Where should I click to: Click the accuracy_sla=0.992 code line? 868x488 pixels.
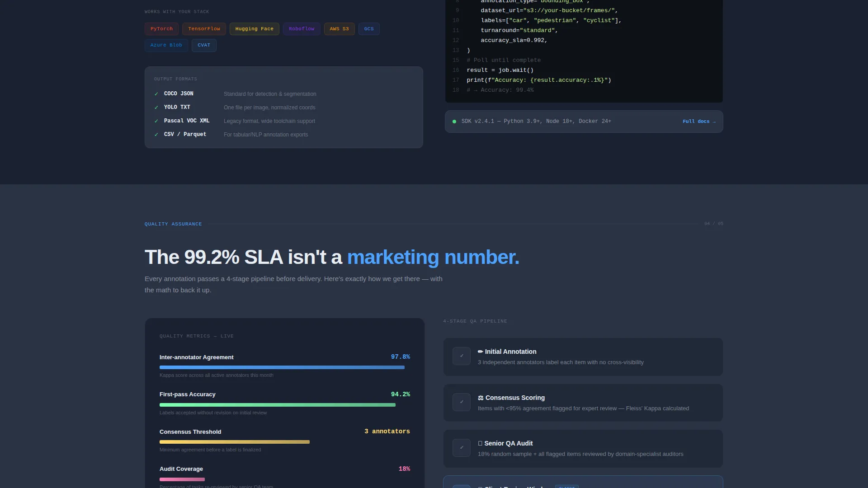[514, 40]
